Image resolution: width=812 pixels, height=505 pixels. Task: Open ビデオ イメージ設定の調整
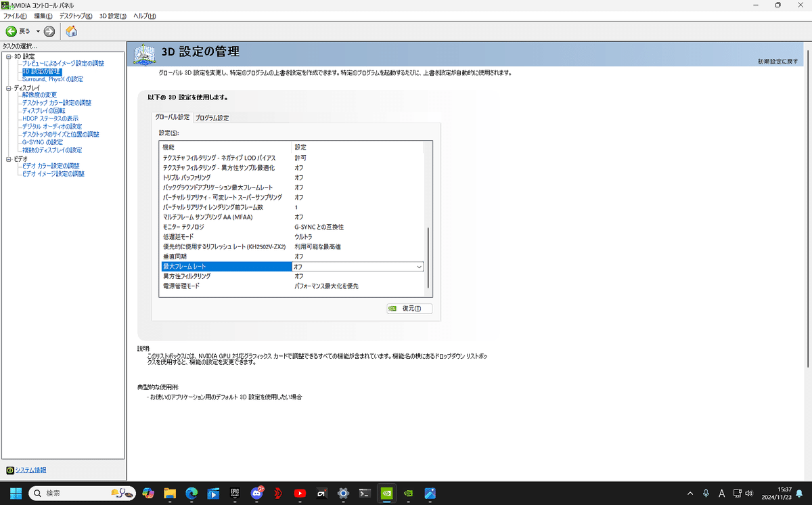tap(53, 174)
